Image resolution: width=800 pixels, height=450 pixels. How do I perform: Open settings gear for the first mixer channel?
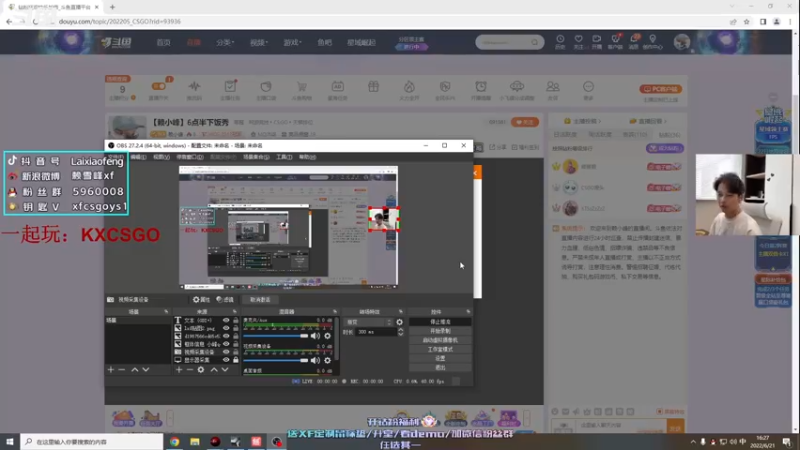coord(328,336)
